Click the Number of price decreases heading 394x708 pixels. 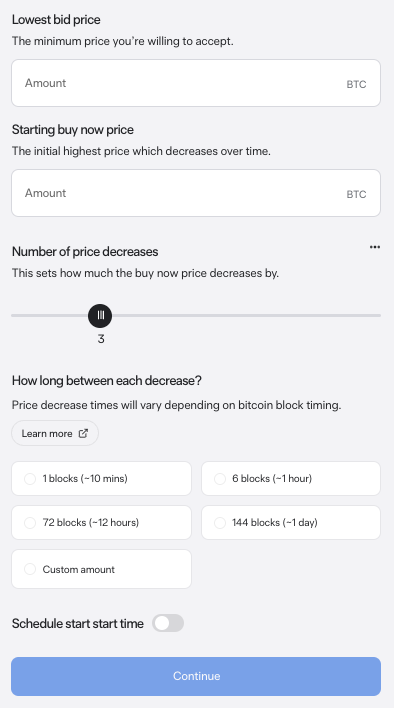coord(85,252)
